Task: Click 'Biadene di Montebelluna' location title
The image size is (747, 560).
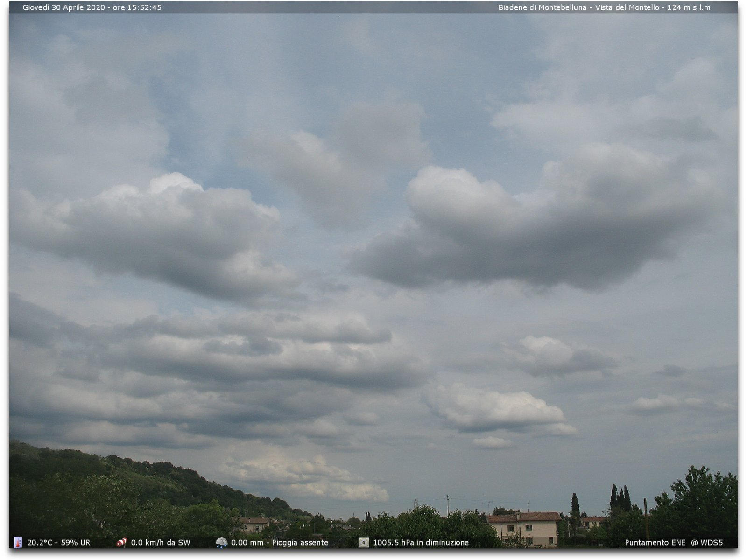Action: tap(542, 7)
